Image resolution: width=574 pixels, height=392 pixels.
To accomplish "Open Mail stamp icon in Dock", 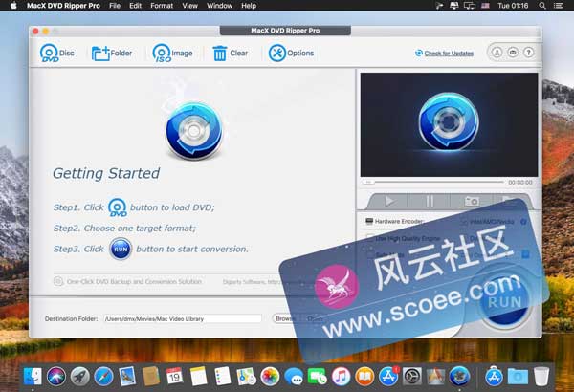I will click(127, 377).
